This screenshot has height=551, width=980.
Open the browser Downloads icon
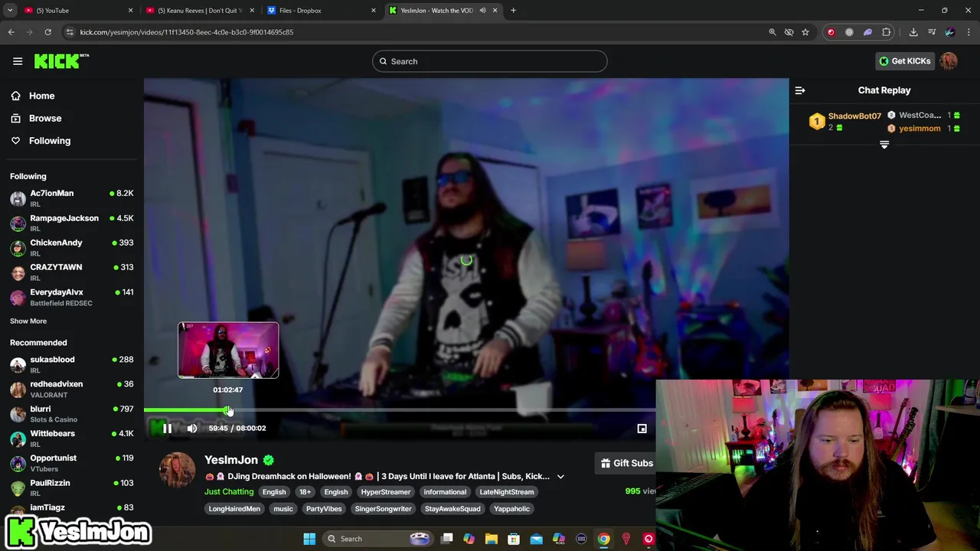click(x=913, y=32)
